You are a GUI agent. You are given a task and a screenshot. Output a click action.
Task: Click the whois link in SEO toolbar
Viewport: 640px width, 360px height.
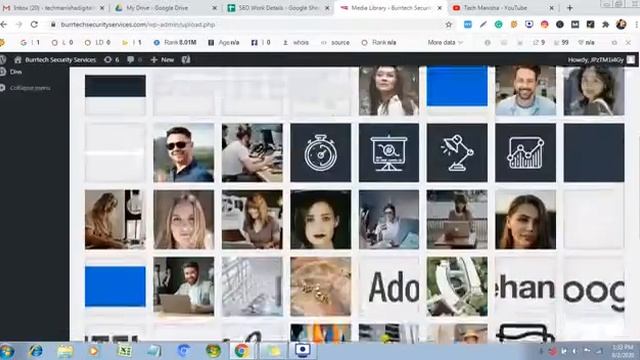[296, 42]
